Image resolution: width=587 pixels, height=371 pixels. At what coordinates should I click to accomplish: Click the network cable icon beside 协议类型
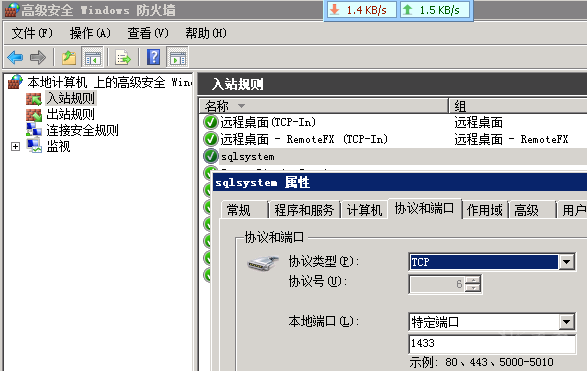263,263
